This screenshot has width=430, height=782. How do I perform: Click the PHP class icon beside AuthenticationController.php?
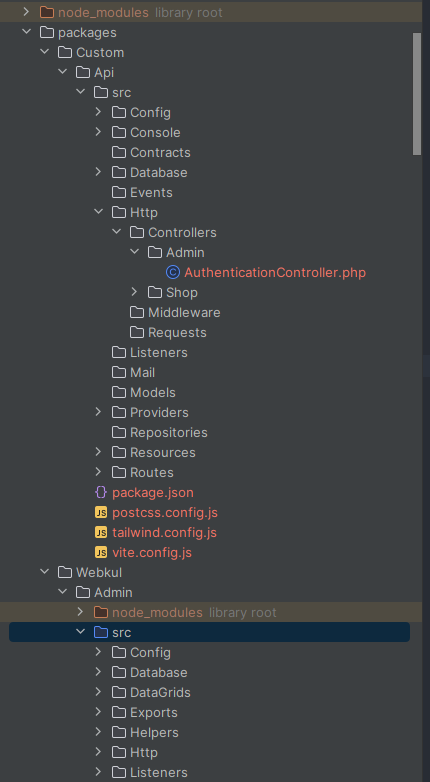173,272
